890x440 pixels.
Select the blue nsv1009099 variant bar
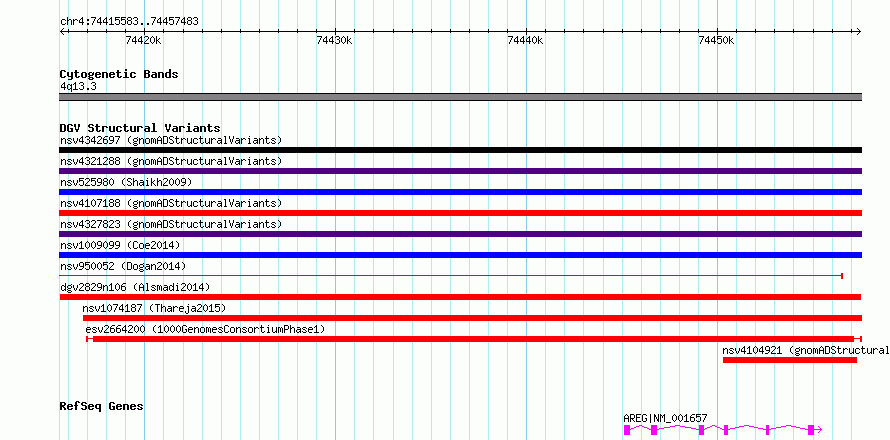coord(460,255)
